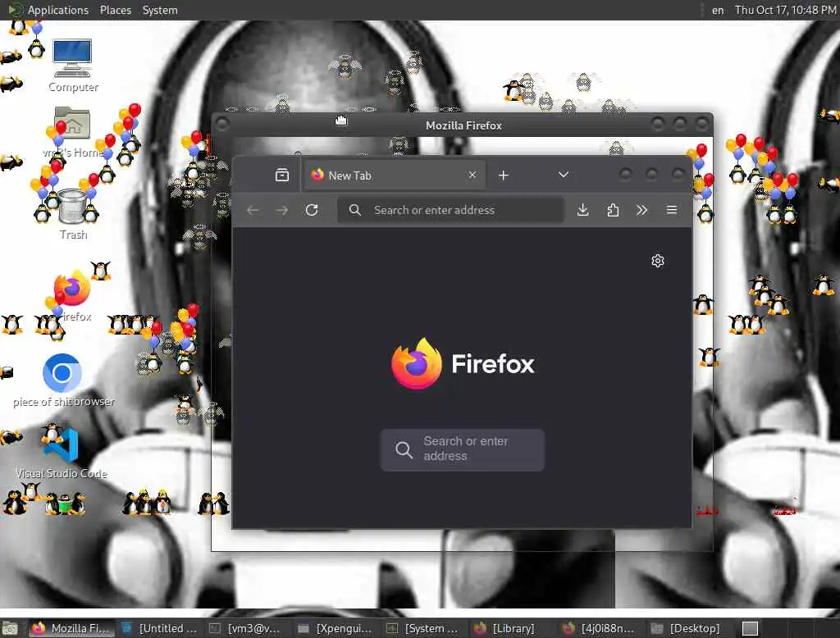Select the Firefox desktop shortcut

(x=72, y=295)
